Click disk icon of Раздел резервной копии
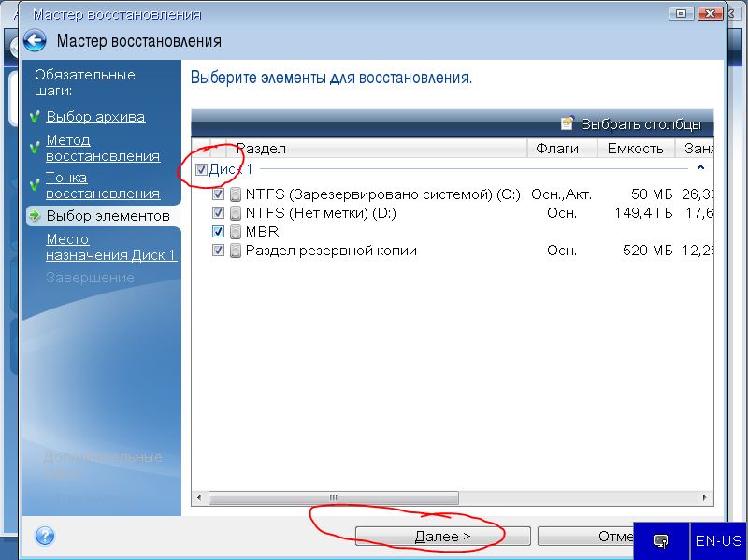The image size is (748, 560). [x=236, y=251]
